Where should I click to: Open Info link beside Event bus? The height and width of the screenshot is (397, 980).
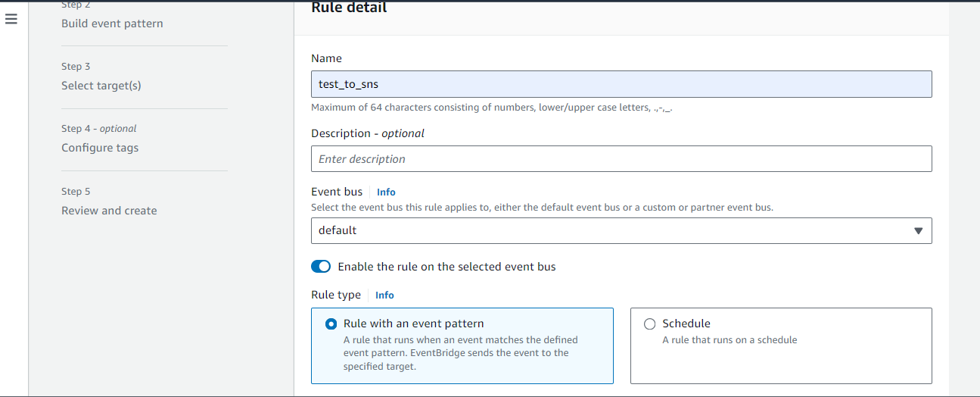tap(386, 192)
